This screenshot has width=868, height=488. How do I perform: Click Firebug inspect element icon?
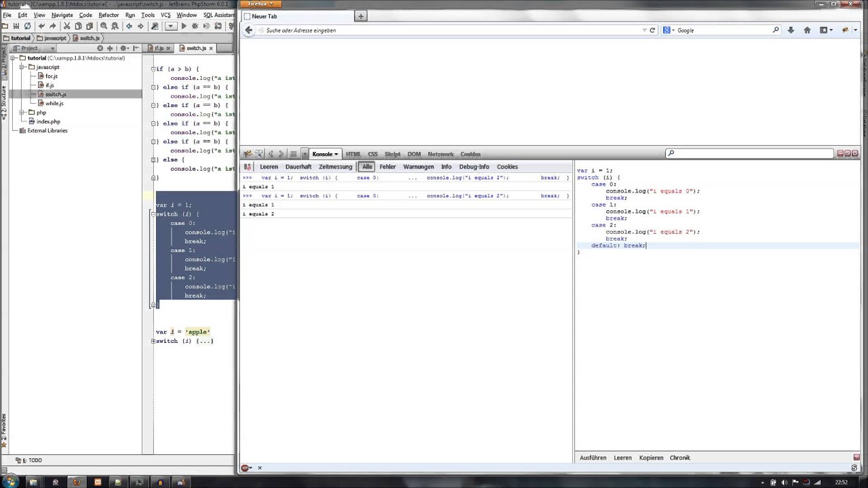[258, 154]
